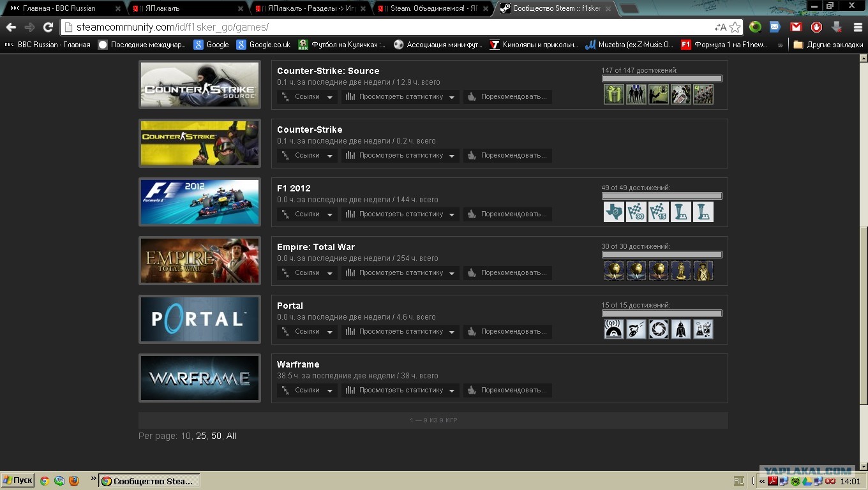Image resolution: width=868 pixels, height=490 pixels.
Task: Open Просмотреть статистику for Empire: Total War
Action: [x=400, y=273]
